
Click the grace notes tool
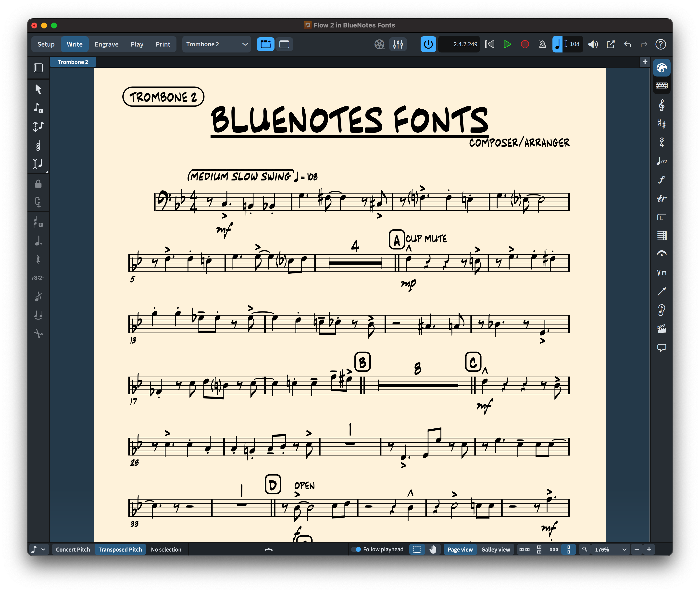38,296
